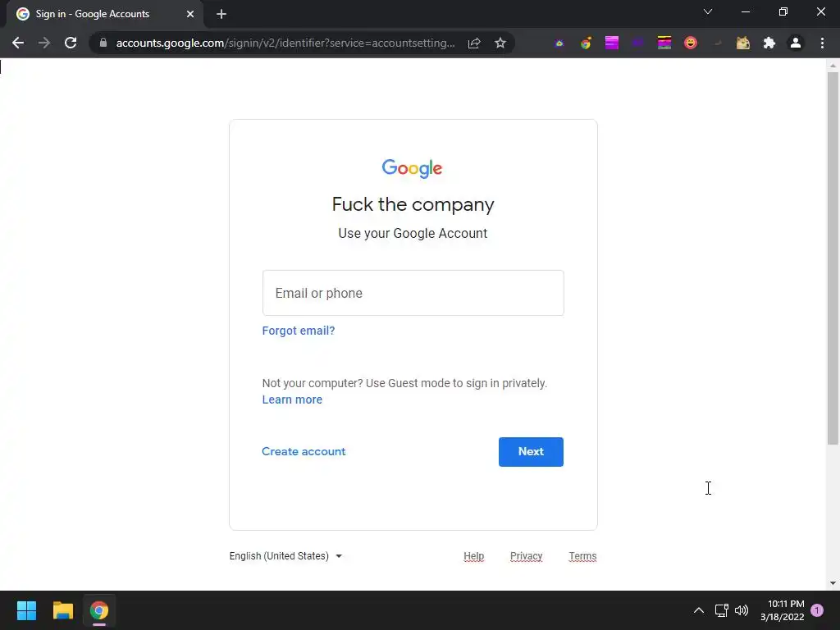This screenshot has width=840, height=630.
Task: Open the Chrome profile avatar
Action: 796,43
